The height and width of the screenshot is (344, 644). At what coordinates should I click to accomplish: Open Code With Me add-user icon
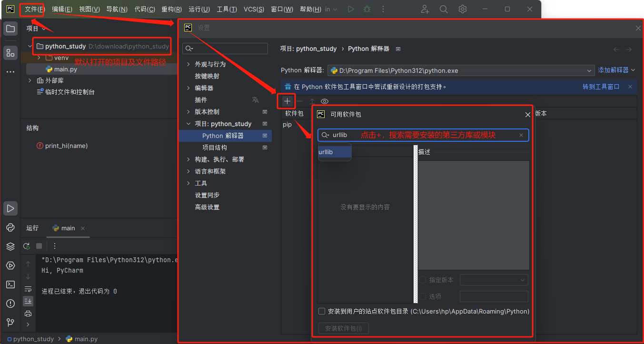(x=425, y=9)
